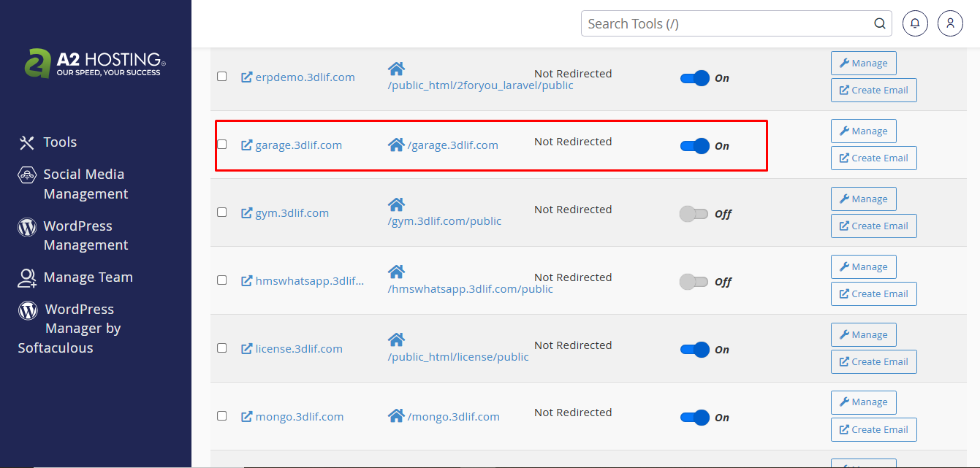Click the WordPress Manager by Softaculous icon
The height and width of the screenshot is (468, 980).
point(26,309)
